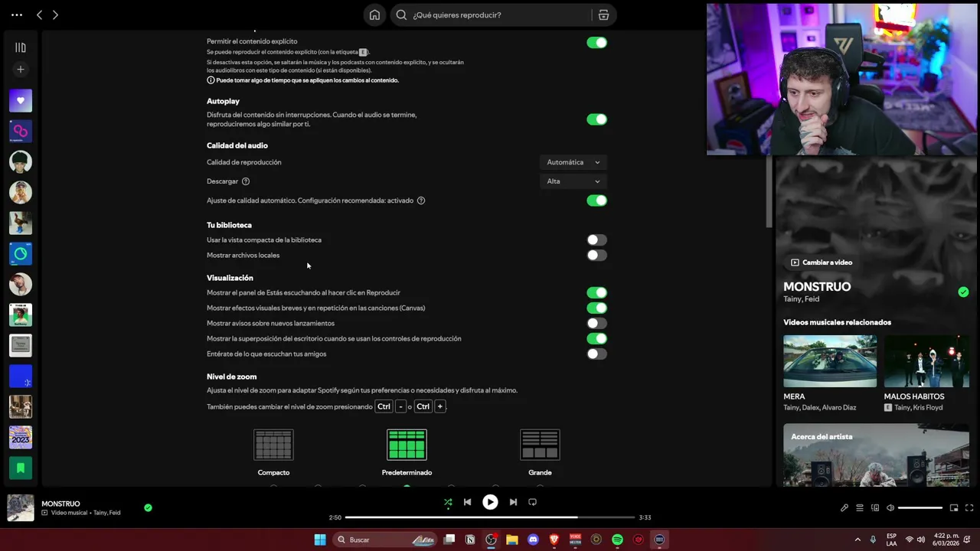Open the miniplayer icon
The width and height of the screenshot is (980, 551).
point(954,507)
